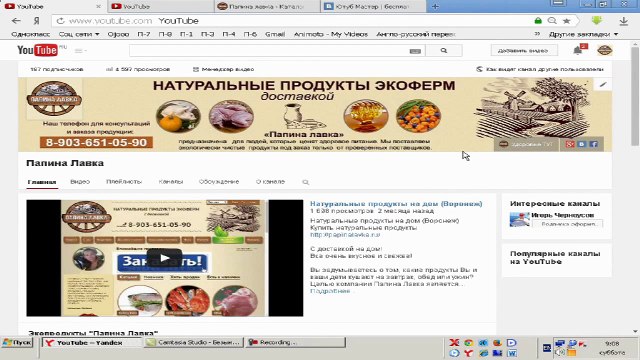This screenshot has width=640, height=360.
Task: Go back with the browser back arrow
Action: click(x=16, y=21)
